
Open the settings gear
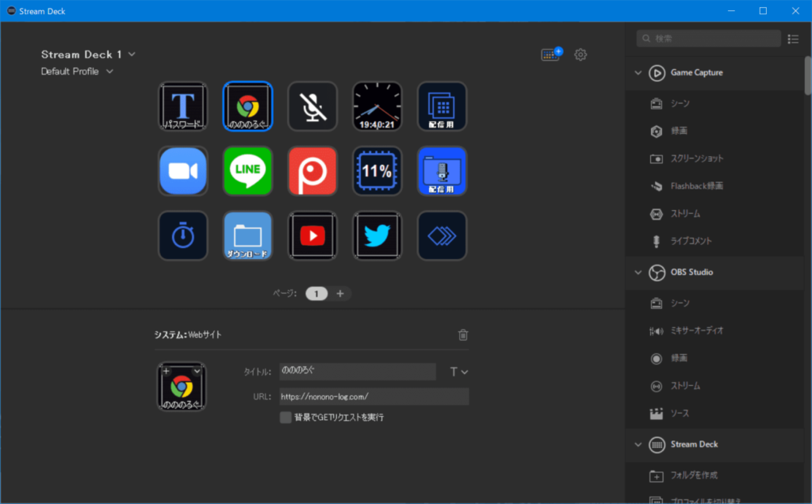click(x=580, y=55)
